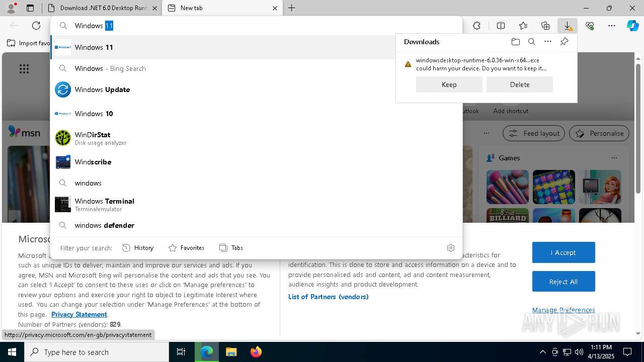The image size is (644, 362).
Task: Open the Games card options ellipsis
Action: coord(614,158)
